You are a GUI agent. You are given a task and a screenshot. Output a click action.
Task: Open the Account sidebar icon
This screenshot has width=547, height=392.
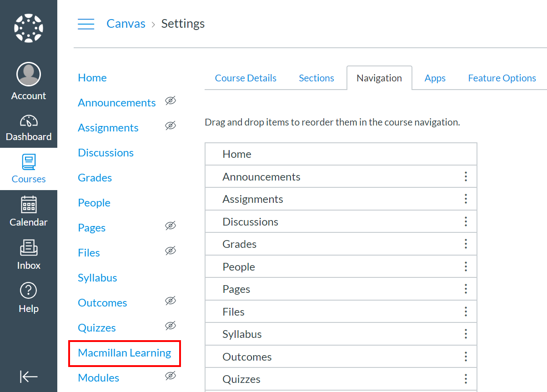coord(28,74)
